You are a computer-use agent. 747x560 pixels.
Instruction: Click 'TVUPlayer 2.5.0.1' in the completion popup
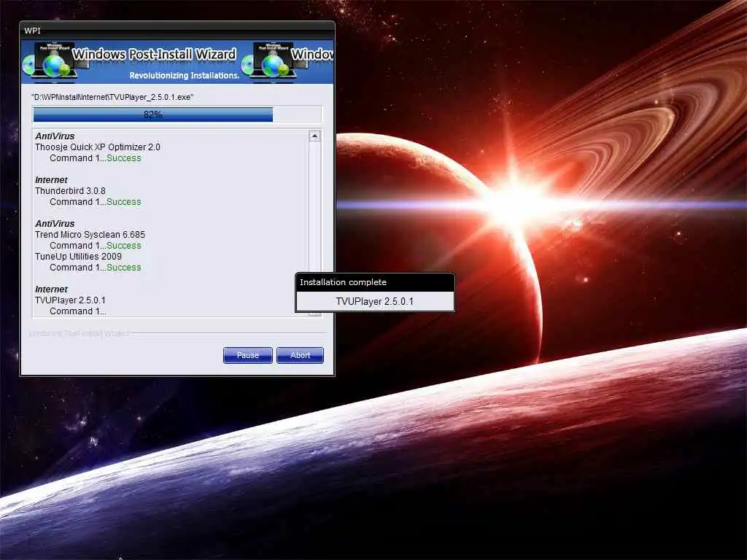pyautogui.click(x=374, y=301)
